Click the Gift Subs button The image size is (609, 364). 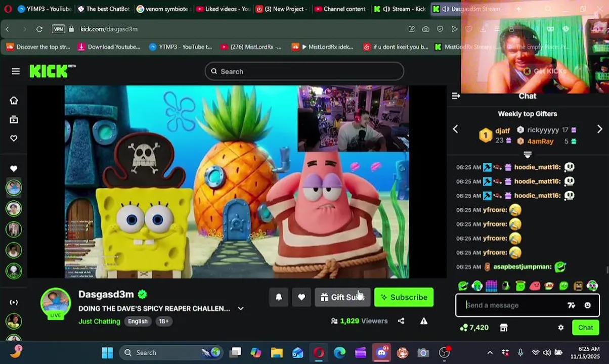click(x=342, y=297)
